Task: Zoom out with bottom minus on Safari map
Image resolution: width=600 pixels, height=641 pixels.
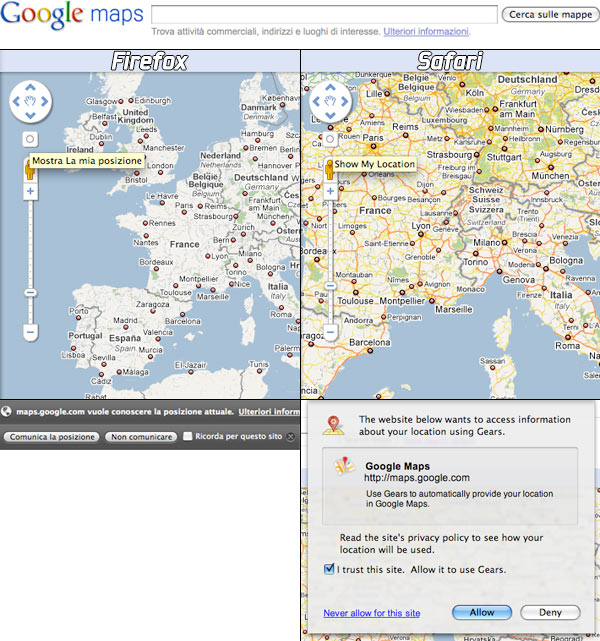Action: [331, 331]
